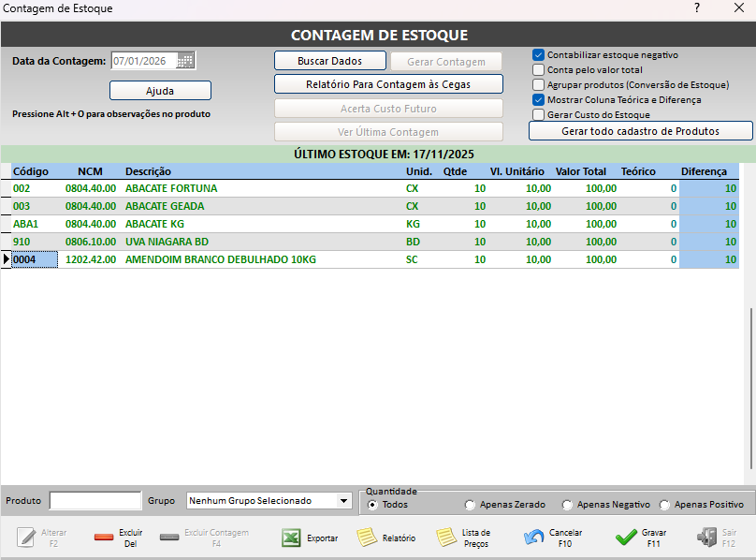Save with the Gravar checkmark icon
The width and height of the screenshot is (756, 560).
pos(626,538)
